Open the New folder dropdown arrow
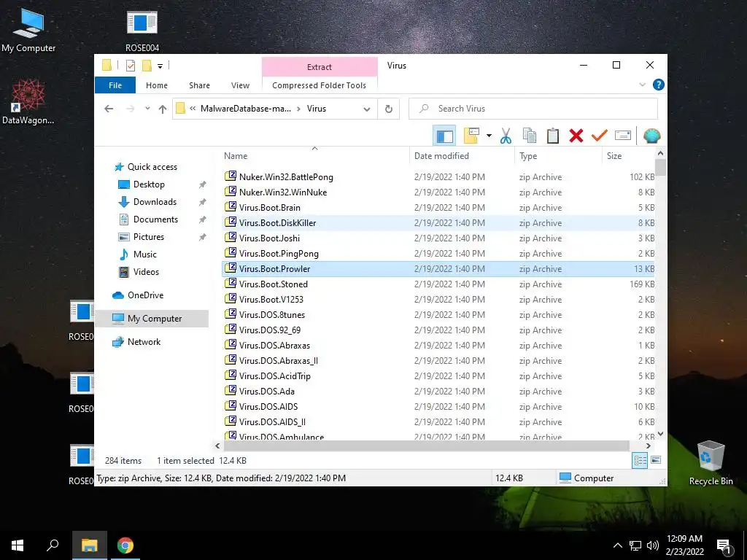The image size is (747, 560). point(489,136)
